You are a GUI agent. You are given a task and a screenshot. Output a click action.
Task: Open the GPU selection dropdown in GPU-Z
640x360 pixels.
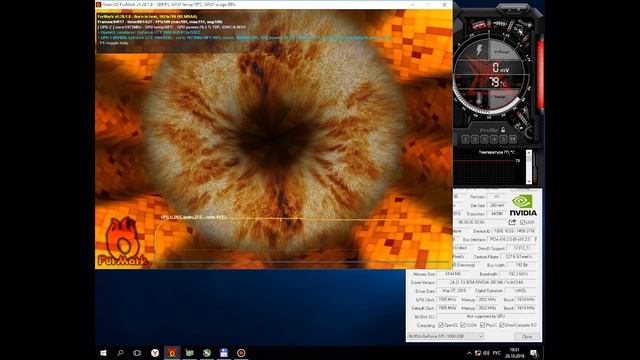point(446,336)
